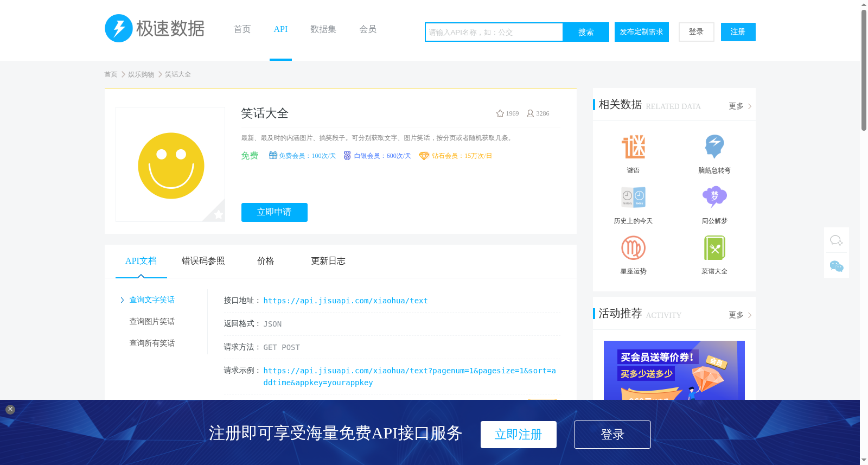Click the JSON return format value
The height and width of the screenshot is (465, 868).
click(272, 324)
